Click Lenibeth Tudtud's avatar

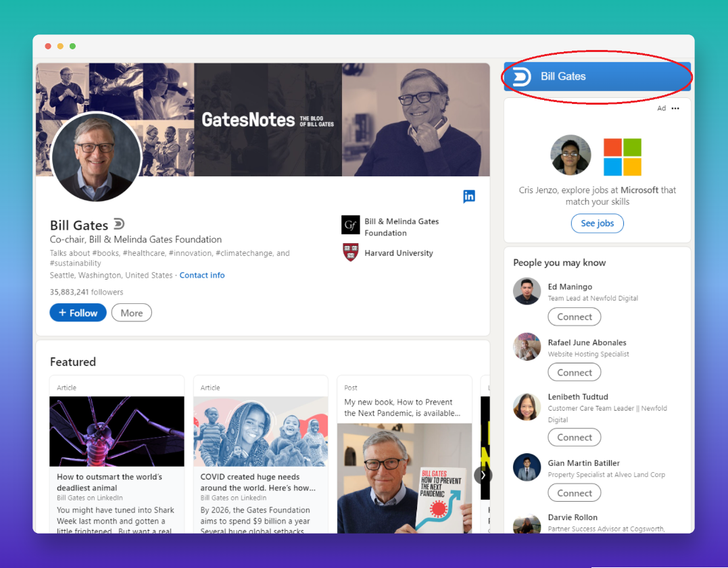(527, 407)
